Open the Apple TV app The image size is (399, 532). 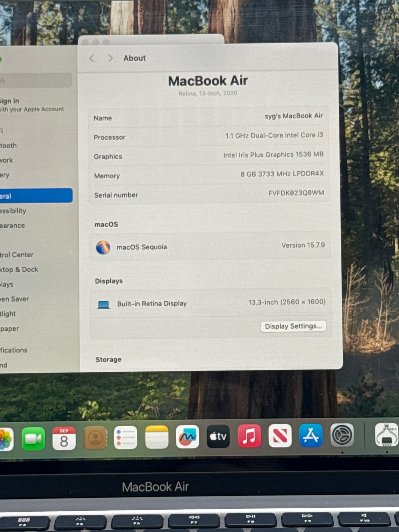point(218,436)
